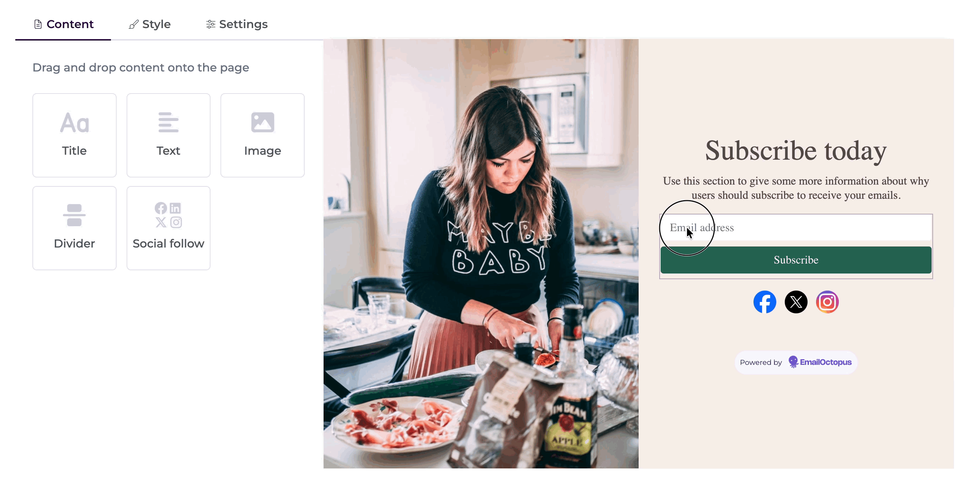
Task: Pick the Divider content block
Action: tap(74, 228)
